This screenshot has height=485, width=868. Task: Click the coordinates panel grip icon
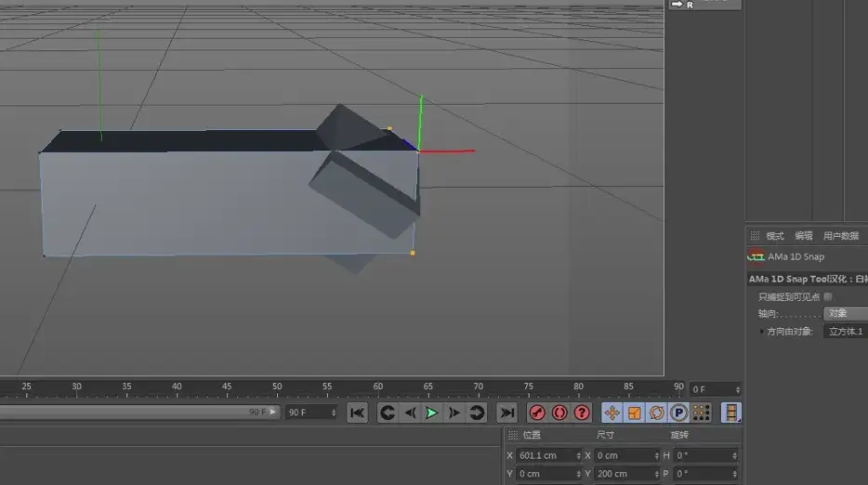tap(513, 435)
